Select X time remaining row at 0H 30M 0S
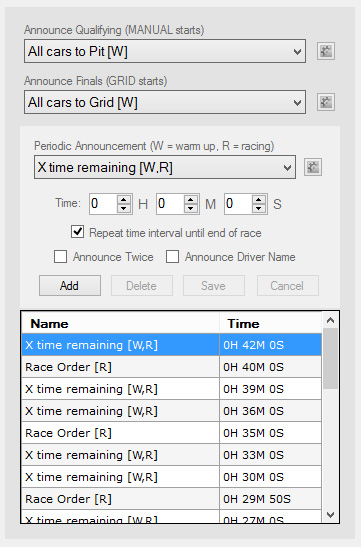 [x=171, y=477]
